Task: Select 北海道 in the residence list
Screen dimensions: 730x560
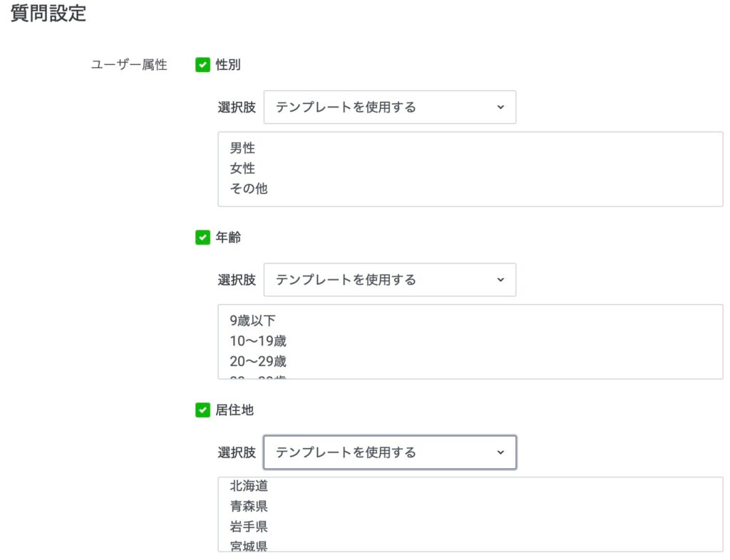Action: (249, 486)
